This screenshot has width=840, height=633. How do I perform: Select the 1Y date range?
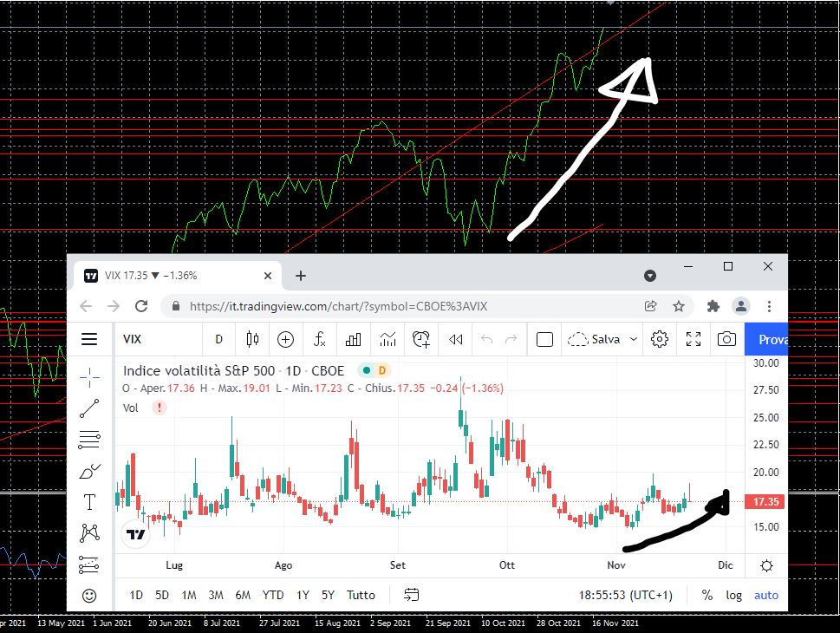click(x=303, y=595)
